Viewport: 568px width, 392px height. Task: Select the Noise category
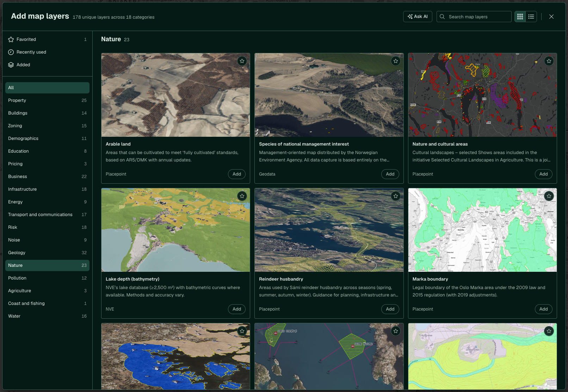pos(47,240)
